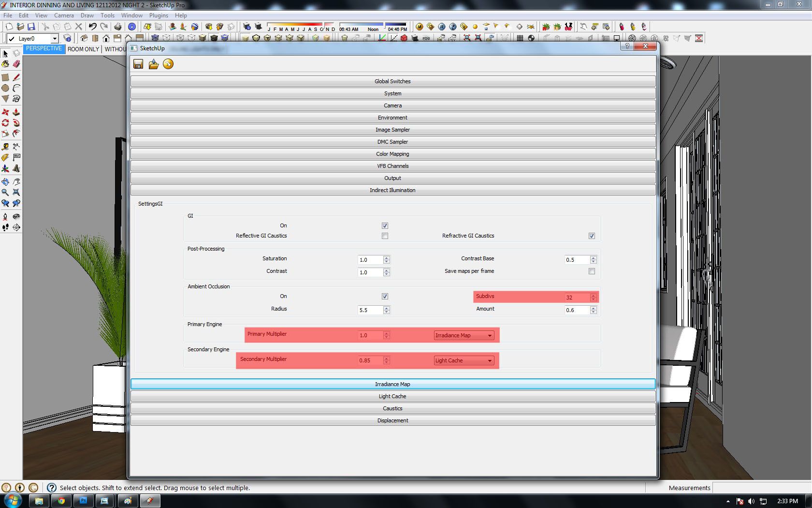Activate the Orbit tool
The height and width of the screenshot is (508, 812).
5,182
